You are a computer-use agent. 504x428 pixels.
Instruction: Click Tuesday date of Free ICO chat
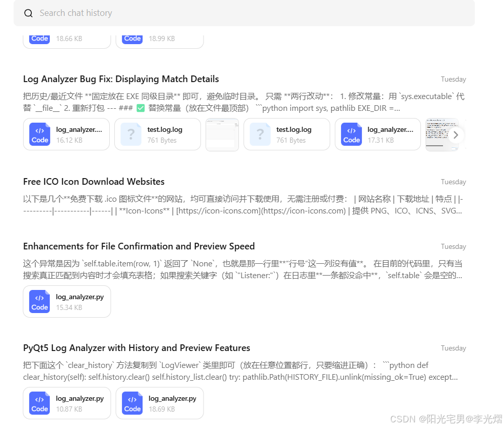coord(453,182)
